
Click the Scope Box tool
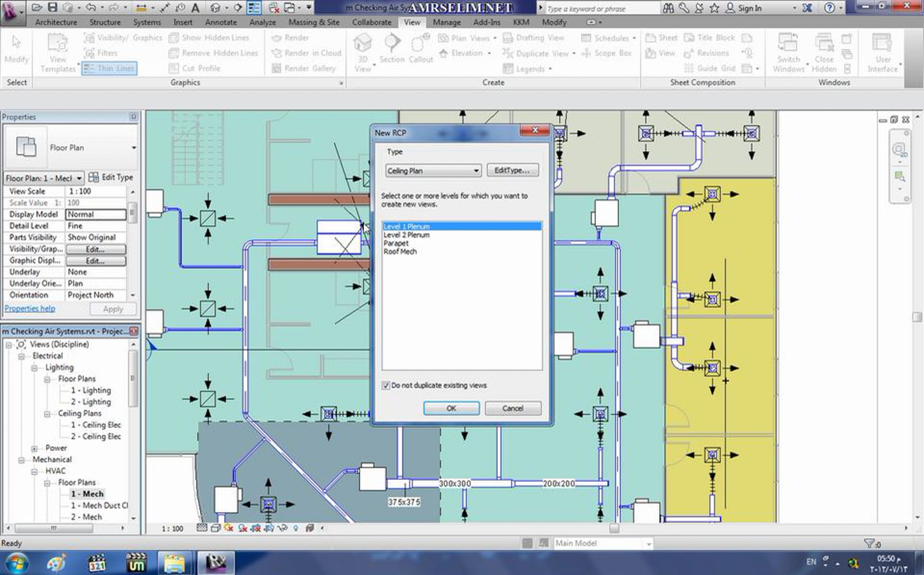606,53
